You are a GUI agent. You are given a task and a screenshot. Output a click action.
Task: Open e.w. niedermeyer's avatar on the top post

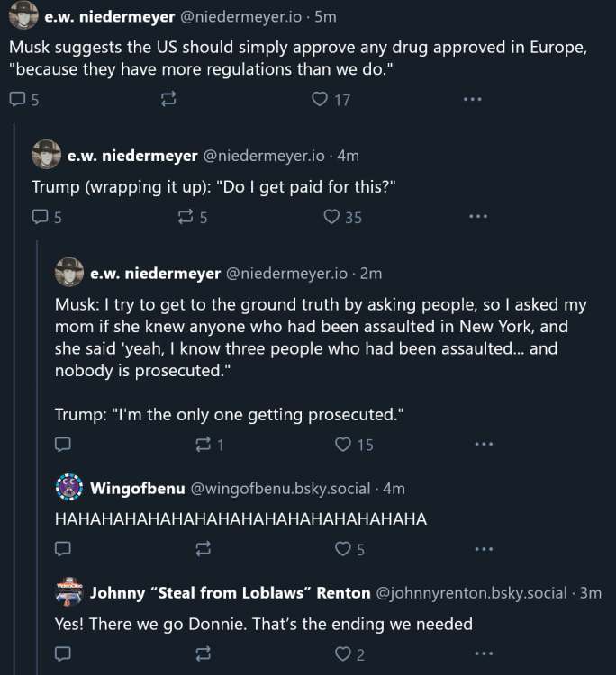pyautogui.click(x=23, y=14)
